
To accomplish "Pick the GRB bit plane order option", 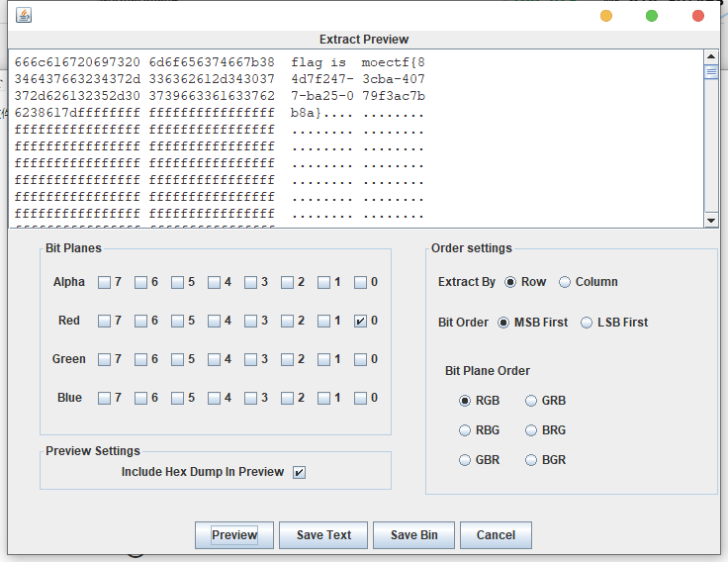I will (532, 401).
